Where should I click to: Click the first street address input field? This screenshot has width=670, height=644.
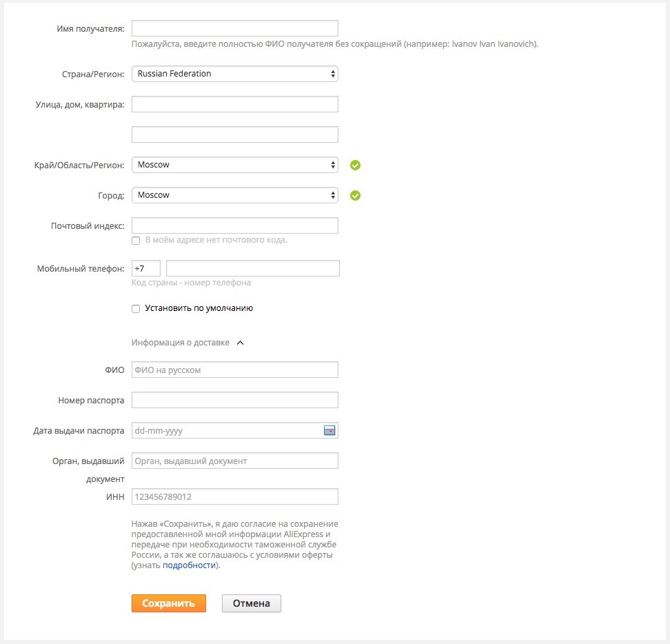pos(234,104)
